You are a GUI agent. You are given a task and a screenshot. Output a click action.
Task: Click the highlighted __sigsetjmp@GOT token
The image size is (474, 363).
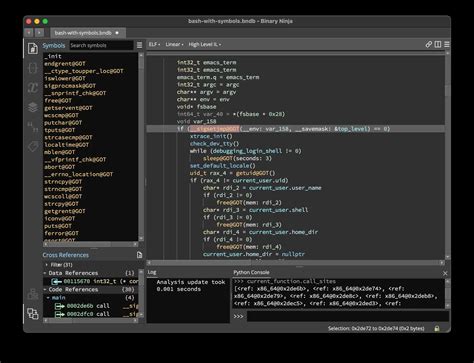pos(214,129)
